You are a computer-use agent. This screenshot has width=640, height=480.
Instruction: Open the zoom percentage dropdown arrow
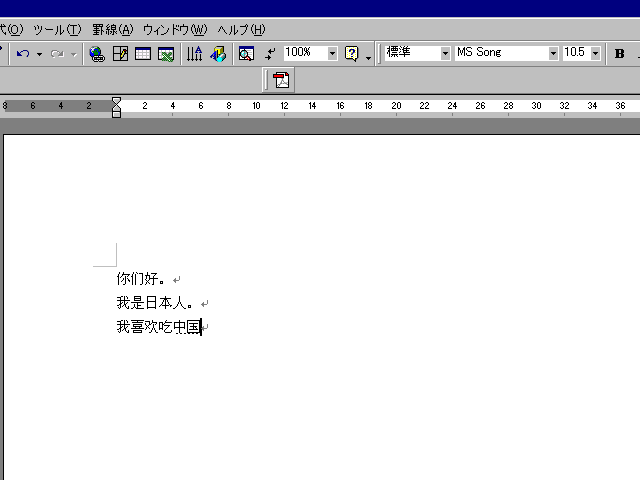[332, 53]
